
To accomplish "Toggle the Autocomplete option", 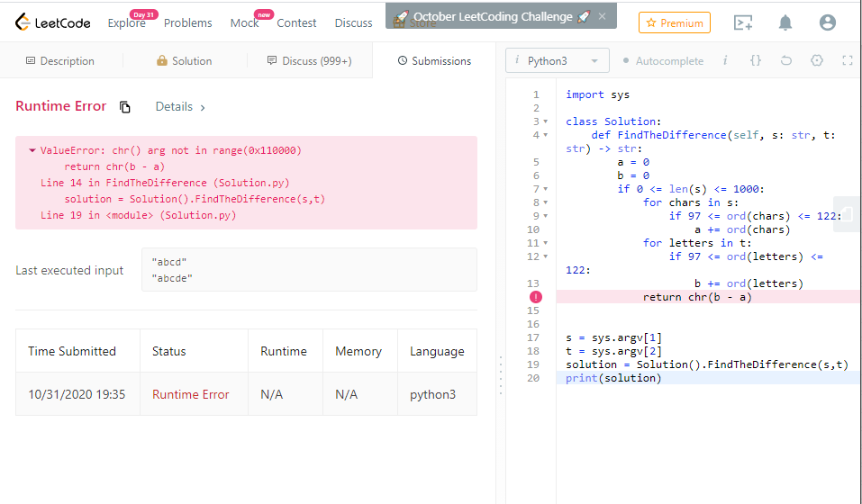I will point(663,61).
